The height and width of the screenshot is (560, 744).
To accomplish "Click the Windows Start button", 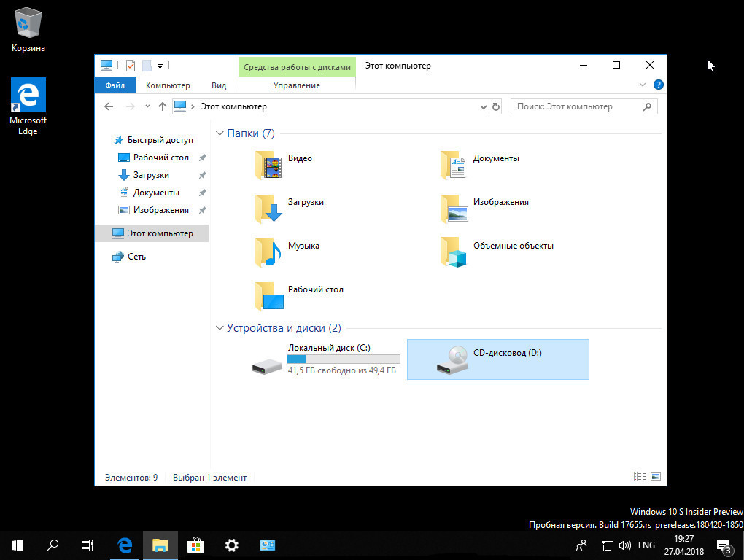I will tap(18, 545).
